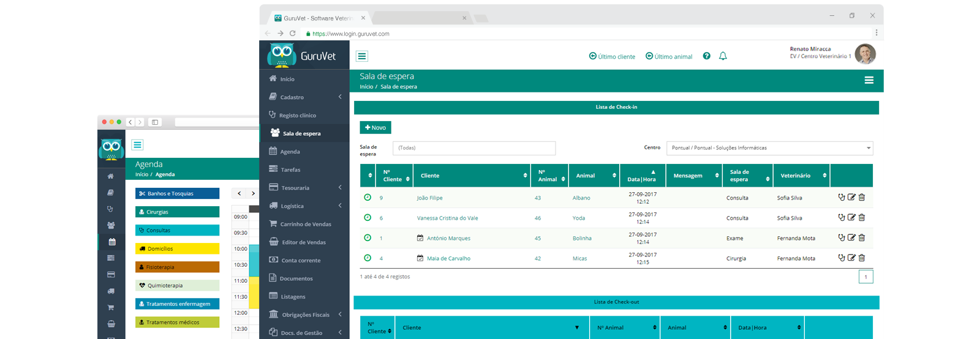Open João Filipe client link
This screenshot has height=339, width=980.
point(429,198)
